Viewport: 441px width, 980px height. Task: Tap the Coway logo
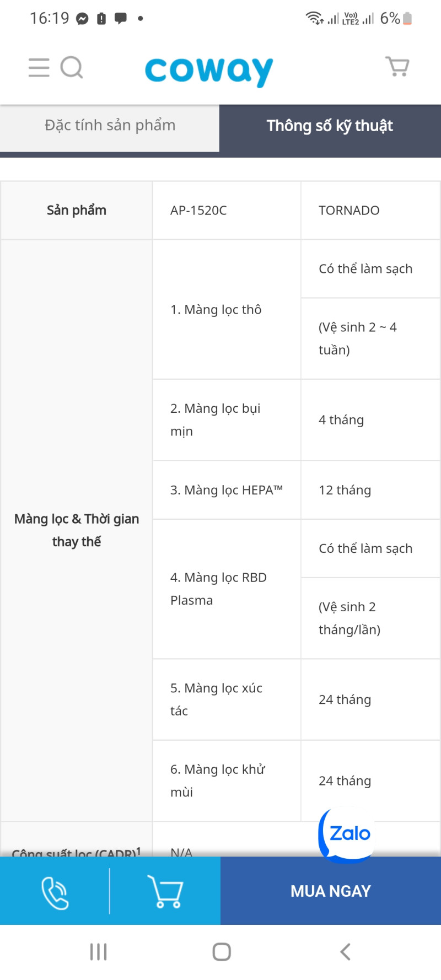click(209, 71)
